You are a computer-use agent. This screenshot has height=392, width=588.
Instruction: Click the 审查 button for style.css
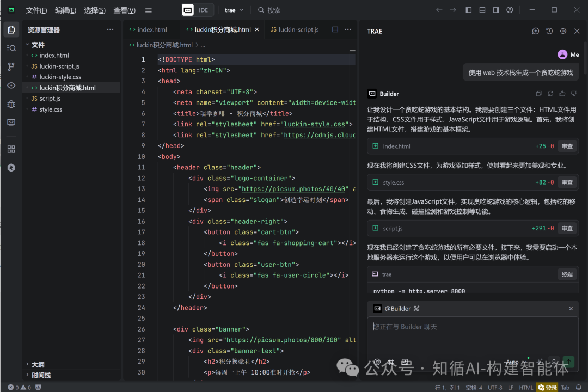tap(567, 182)
